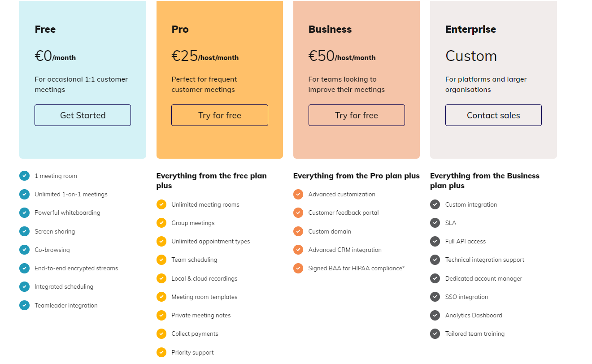Screen dimensions: 592x364
Task: Click checkmark icon next to Collect payments
Action: [x=161, y=334]
